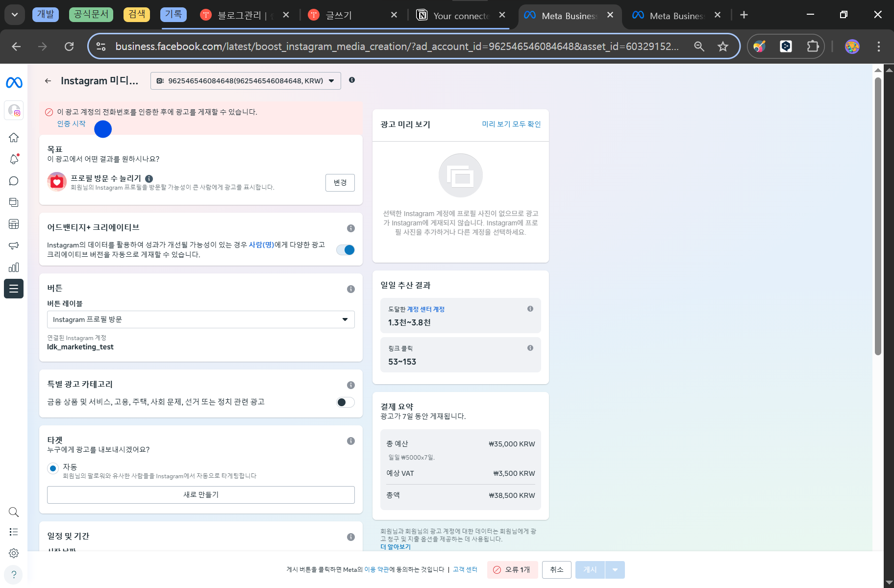Click 인증 시작 link
The width and height of the screenshot is (894, 588).
tap(71, 124)
